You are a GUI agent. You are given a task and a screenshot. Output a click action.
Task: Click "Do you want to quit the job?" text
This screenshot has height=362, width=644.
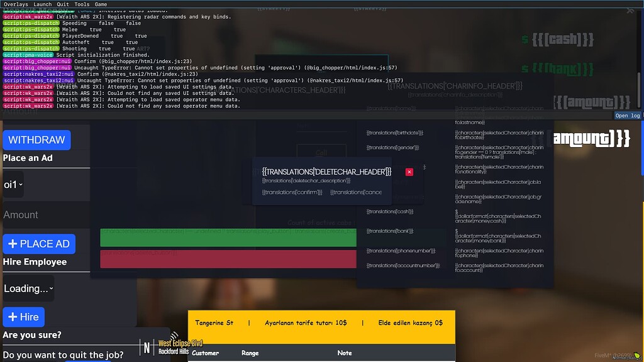(x=63, y=355)
